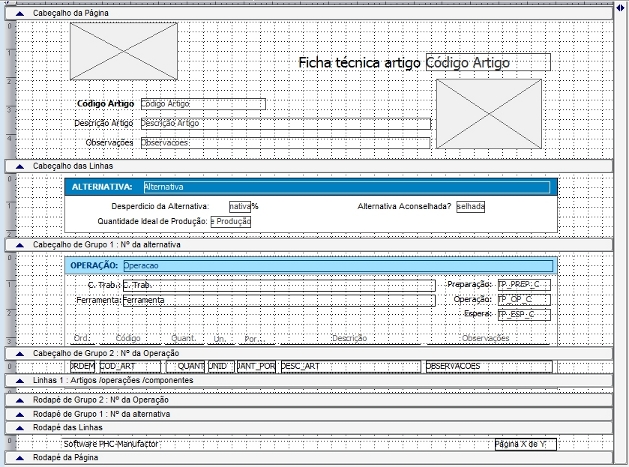Select 'Desperdício da Alternativa:' label

(160, 206)
